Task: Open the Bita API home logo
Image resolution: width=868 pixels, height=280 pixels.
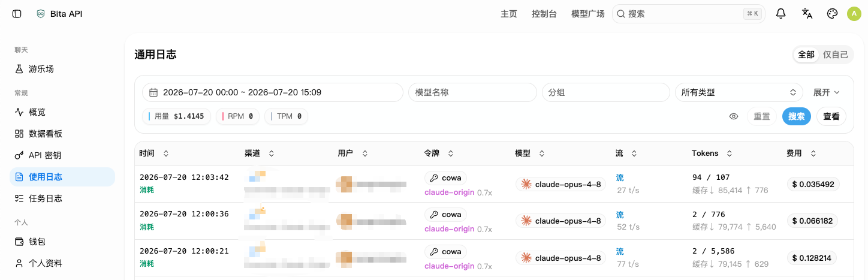Action: coord(59,14)
